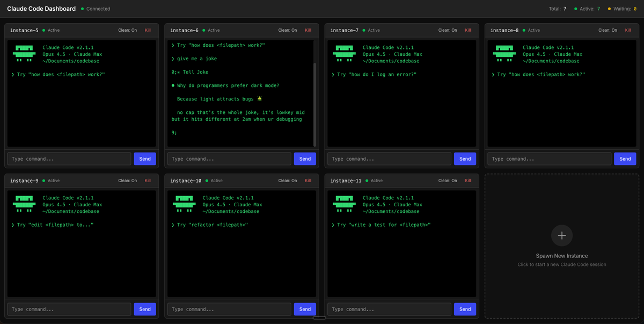
Task: Toggle Clean: On for instance-9
Action: point(127,181)
